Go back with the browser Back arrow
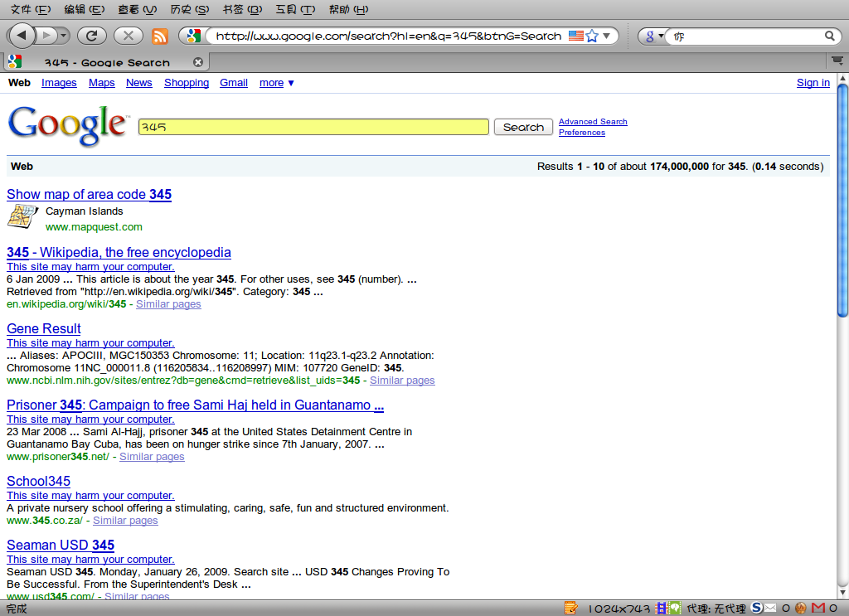 [x=22, y=36]
